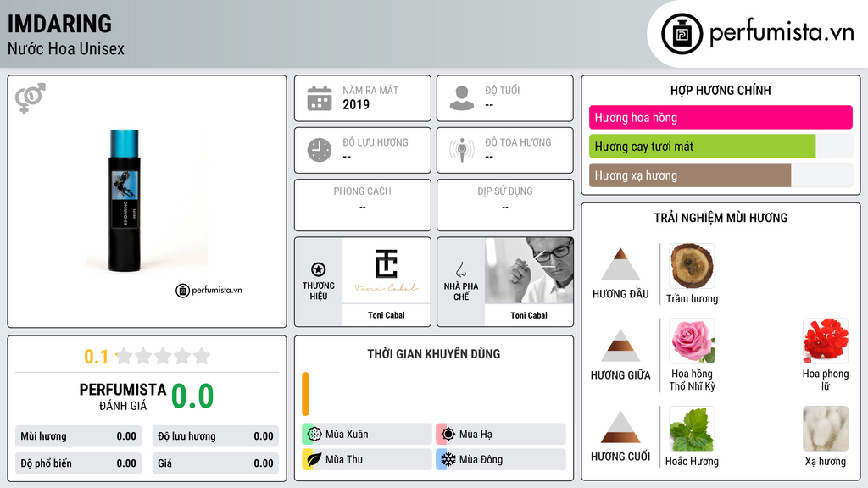Click the brown Hương xạ hương accord bar
The width and height of the screenshot is (868, 488).
(x=690, y=175)
